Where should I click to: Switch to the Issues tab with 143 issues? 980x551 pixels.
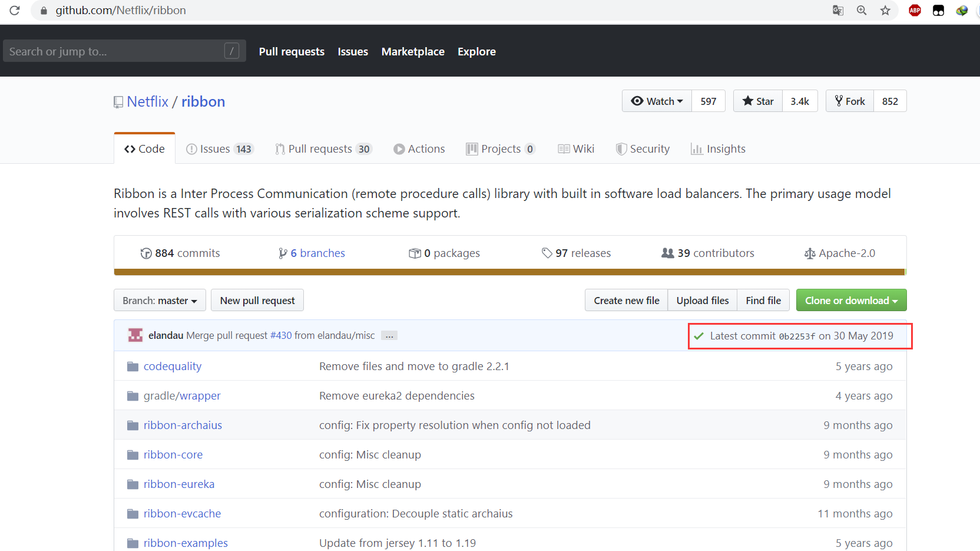coord(220,149)
